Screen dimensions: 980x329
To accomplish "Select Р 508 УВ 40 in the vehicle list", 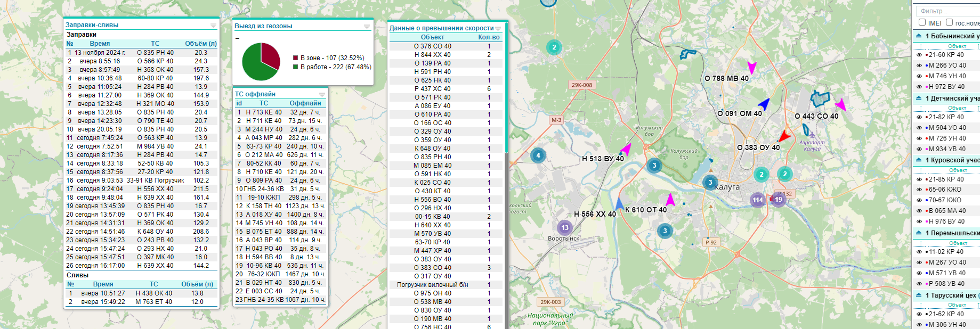I will 946,284.
